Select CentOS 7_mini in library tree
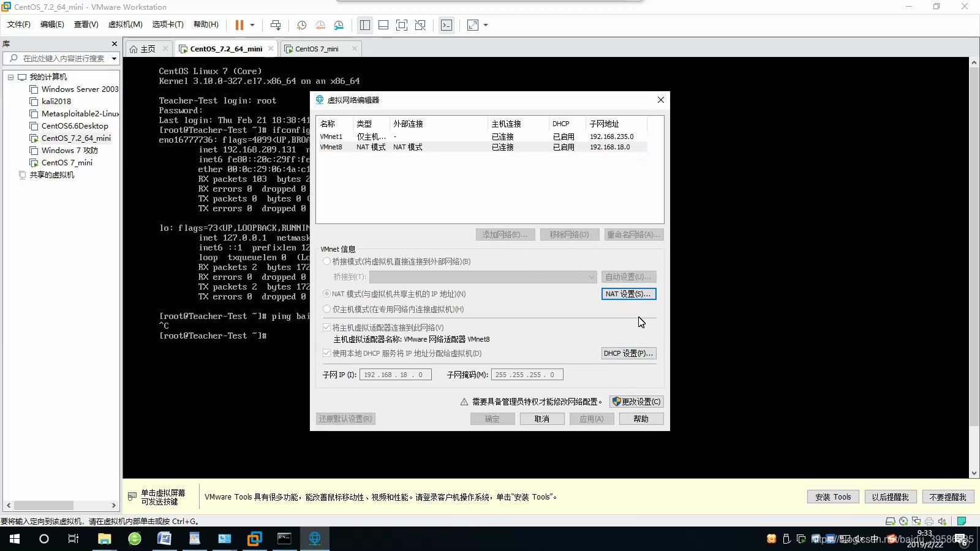This screenshot has width=980, height=551. [x=61, y=163]
